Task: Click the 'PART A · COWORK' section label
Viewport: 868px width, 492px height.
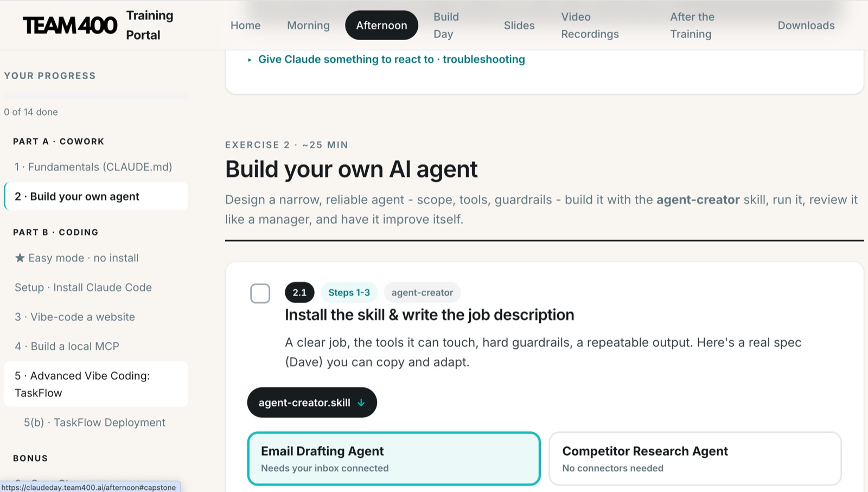Action: pos(59,142)
